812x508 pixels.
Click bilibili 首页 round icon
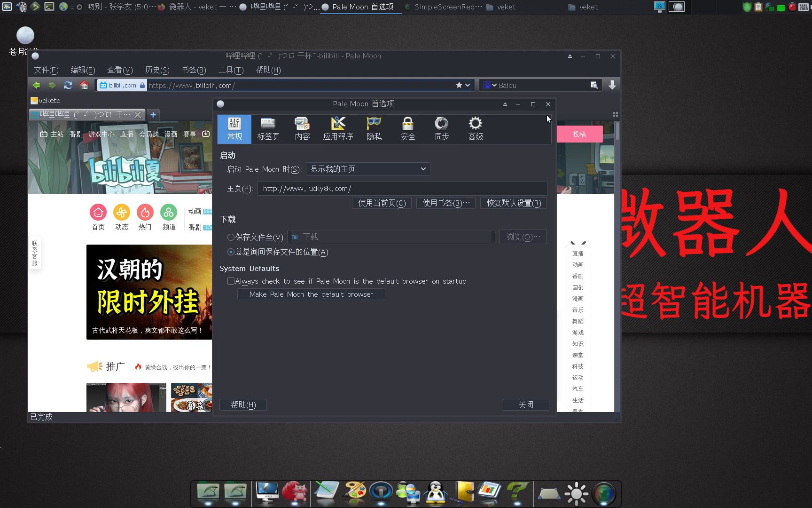coord(98,213)
